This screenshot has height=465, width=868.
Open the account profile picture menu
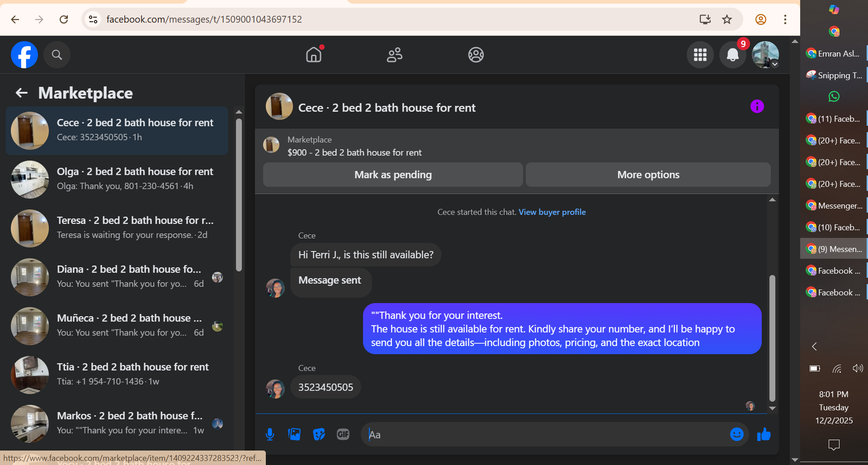pyautogui.click(x=765, y=55)
